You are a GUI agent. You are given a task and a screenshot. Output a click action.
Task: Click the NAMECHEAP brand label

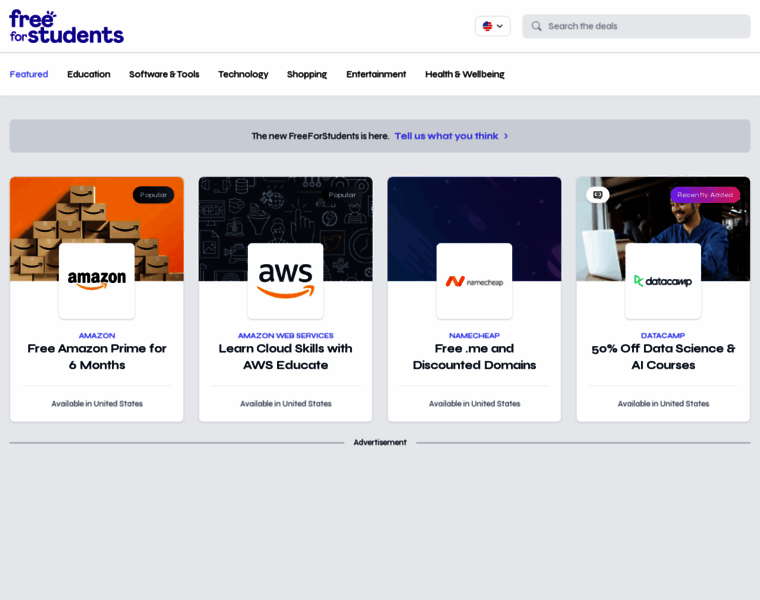(474, 335)
